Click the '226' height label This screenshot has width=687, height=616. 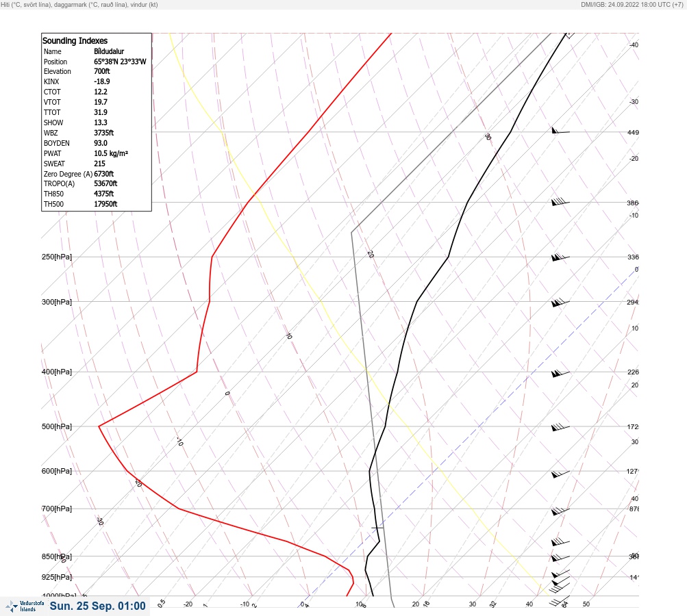point(633,372)
